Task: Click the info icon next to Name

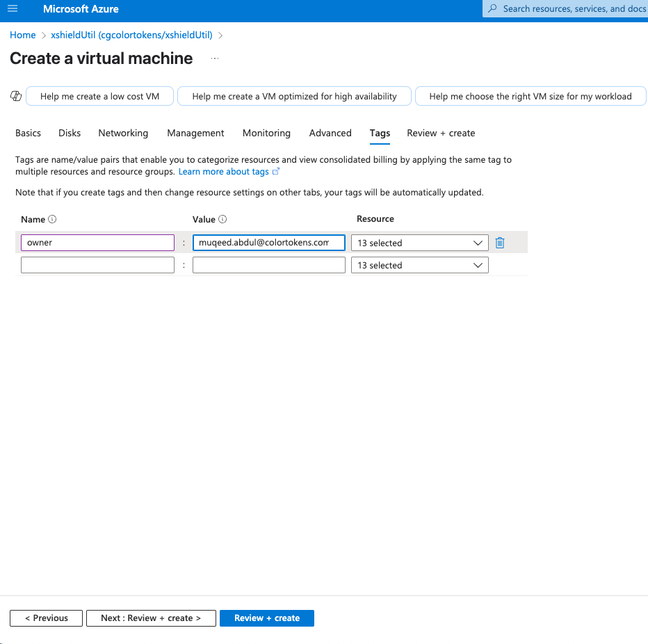Action: pyautogui.click(x=52, y=219)
